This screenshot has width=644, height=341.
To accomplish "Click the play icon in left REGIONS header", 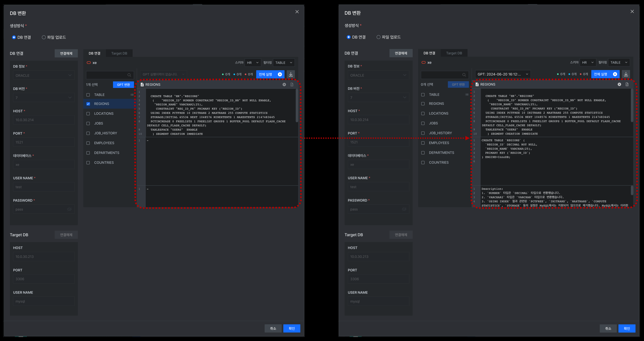I will [284, 84].
